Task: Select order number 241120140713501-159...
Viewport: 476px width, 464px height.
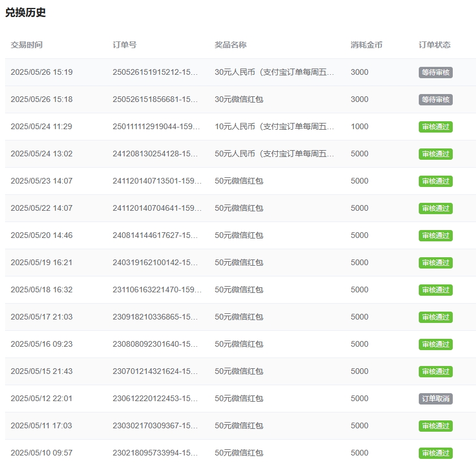Action: pyautogui.click(x=157, y=181)
